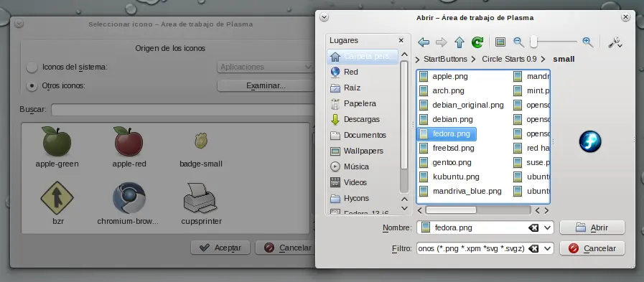Open the Filtro dropdown arrow
This screenshot has width=644, height=282.
pyautogui.click(x=548, y=248)
